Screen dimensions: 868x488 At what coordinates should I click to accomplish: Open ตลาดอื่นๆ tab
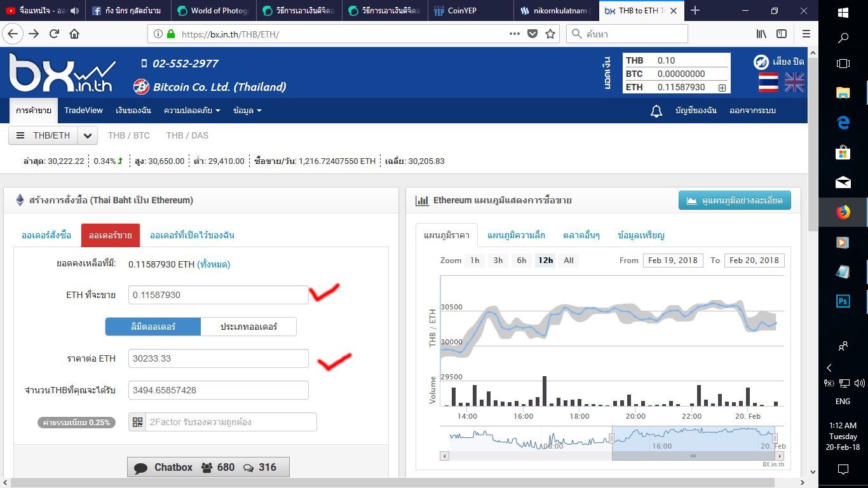[581, 235]
